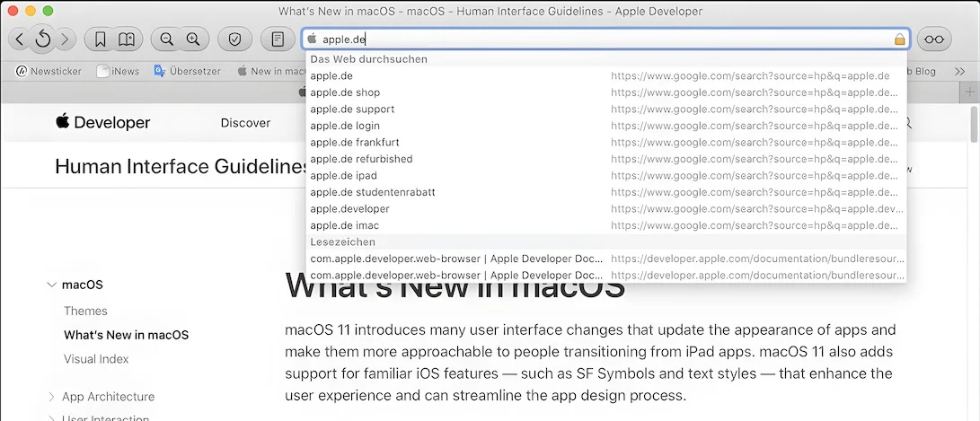Choose the apple.de ipad suggestion

606,176
